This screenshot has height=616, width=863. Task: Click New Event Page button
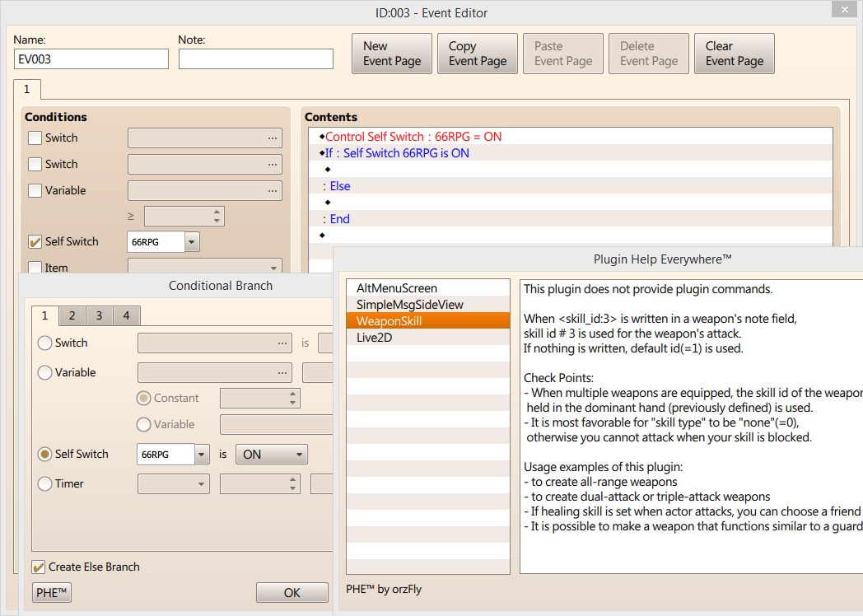(392, 54)
